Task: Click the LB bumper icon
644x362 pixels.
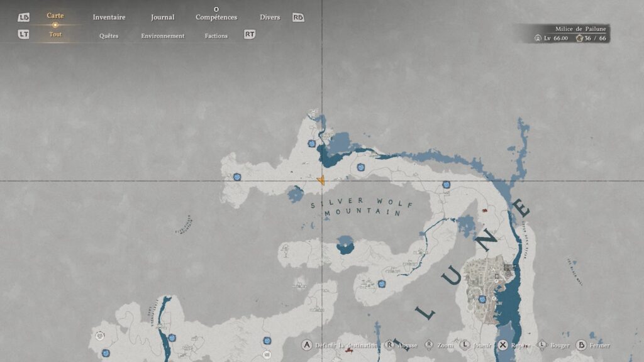Action: pyautogui.click(x=24, y=17)
